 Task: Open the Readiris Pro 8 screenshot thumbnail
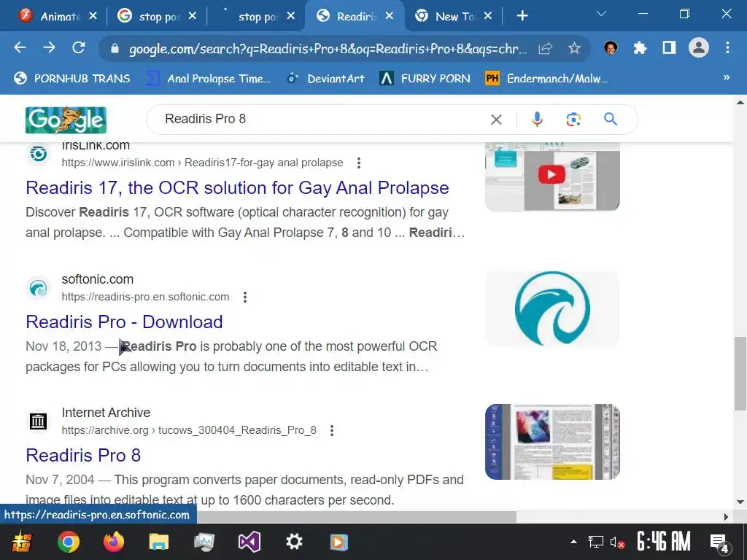[552, 442]
